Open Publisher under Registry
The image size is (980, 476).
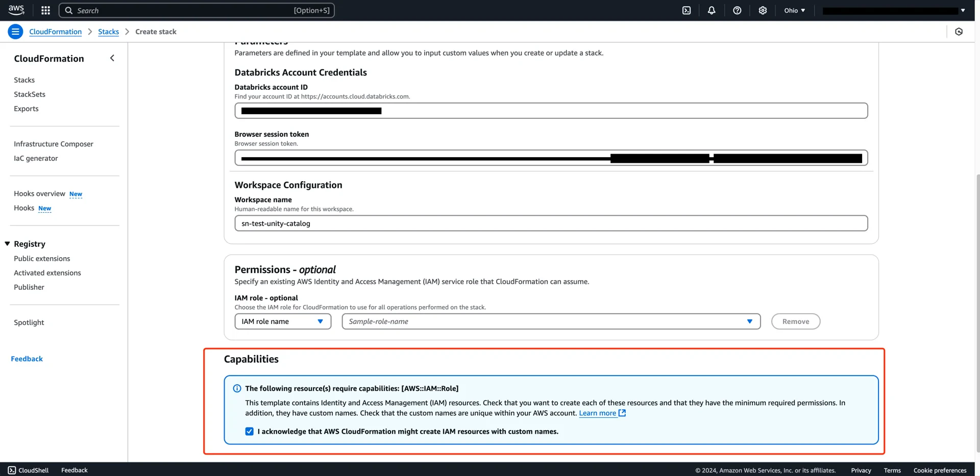pyautogui.click(x=29, y=287)
